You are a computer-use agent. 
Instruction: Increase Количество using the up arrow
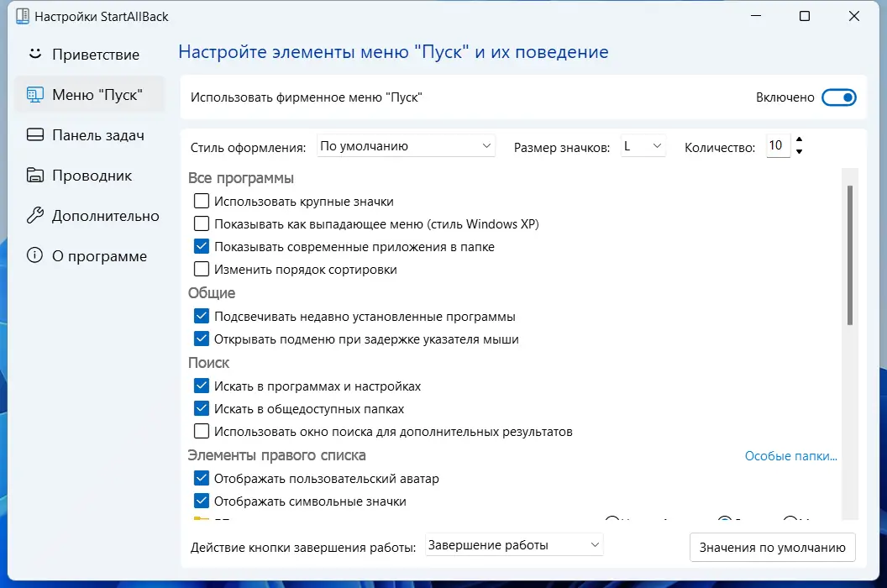point(798,140)
